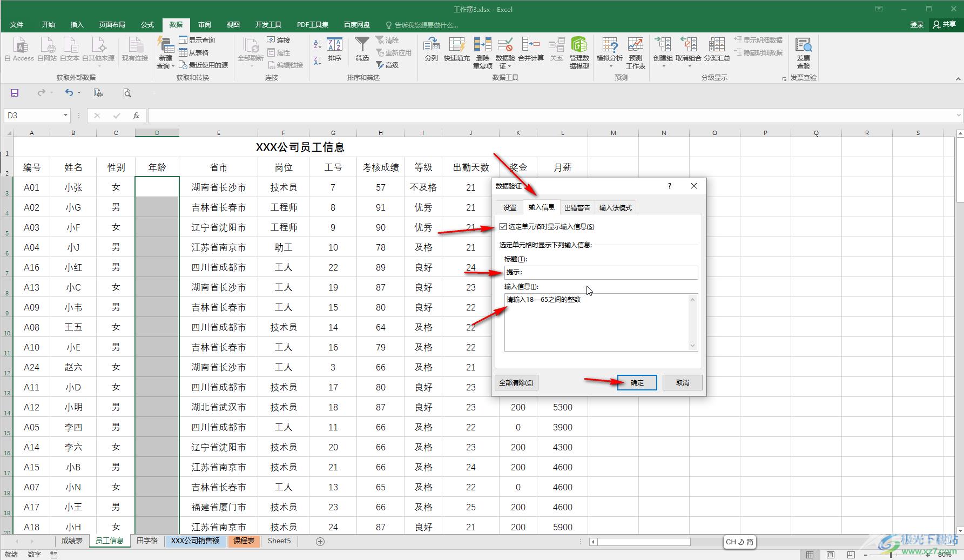
Task: Click Text to Columns (分列)
Action: coord(431,49)
